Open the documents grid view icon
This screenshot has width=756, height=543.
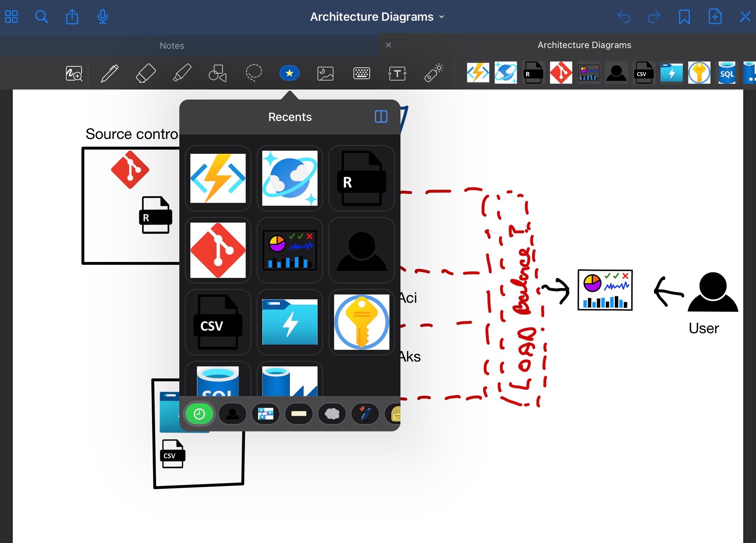11,17
